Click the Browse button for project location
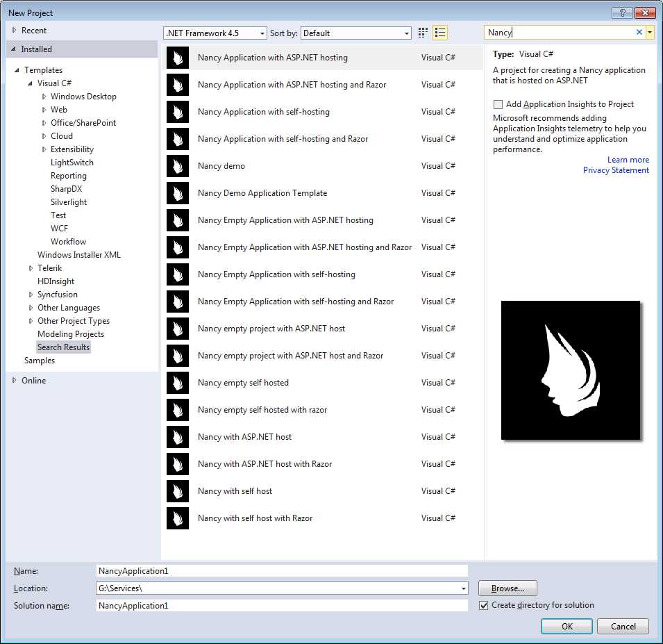 507,588
